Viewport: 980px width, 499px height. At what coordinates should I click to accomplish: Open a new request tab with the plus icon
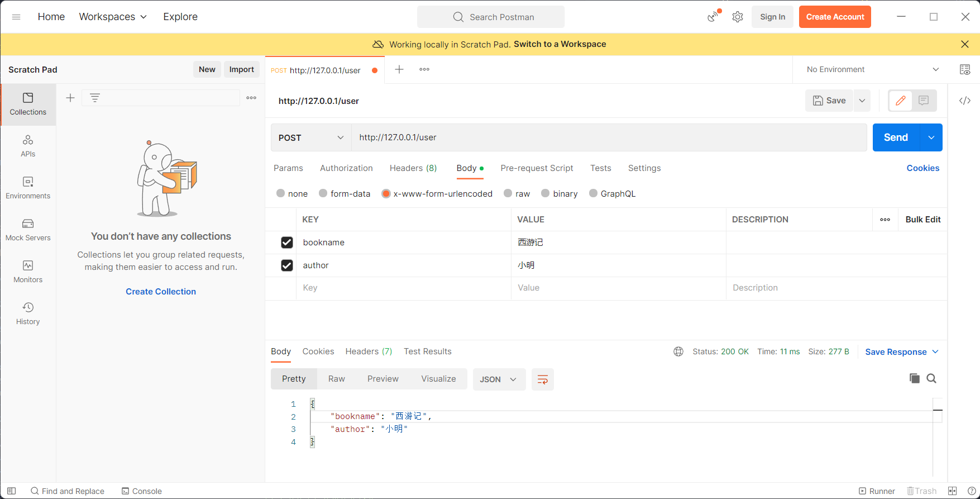point(399,69)
